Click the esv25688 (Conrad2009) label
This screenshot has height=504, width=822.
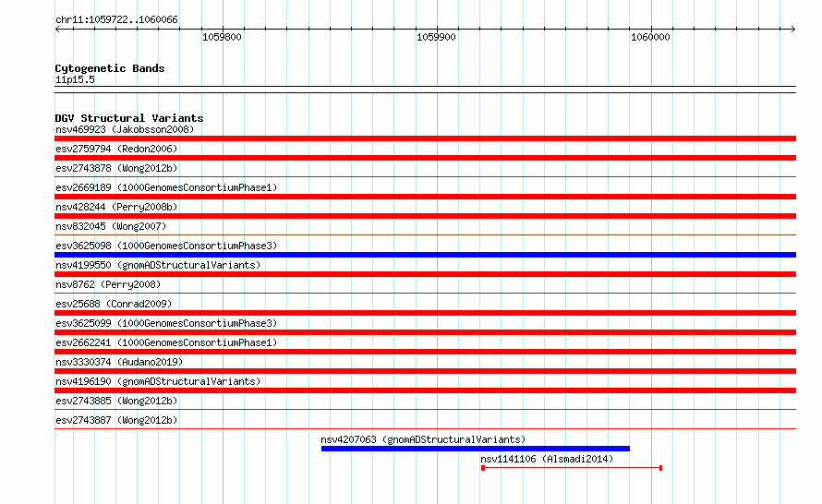(x=114, y=304)
